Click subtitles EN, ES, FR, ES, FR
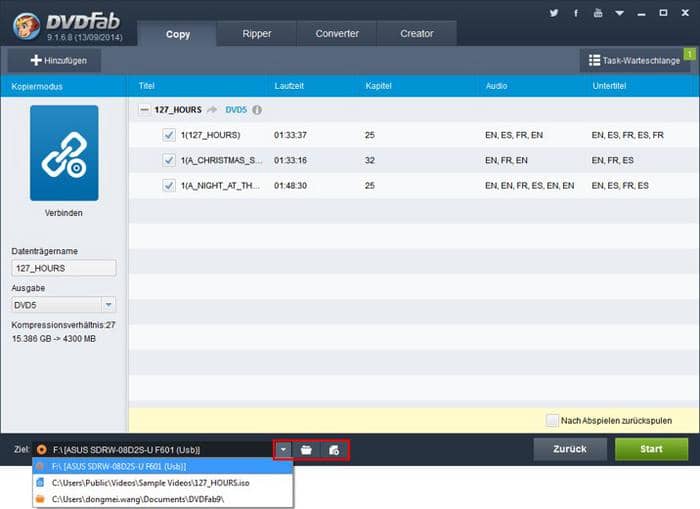700x509 pixels. click(627, 135)
